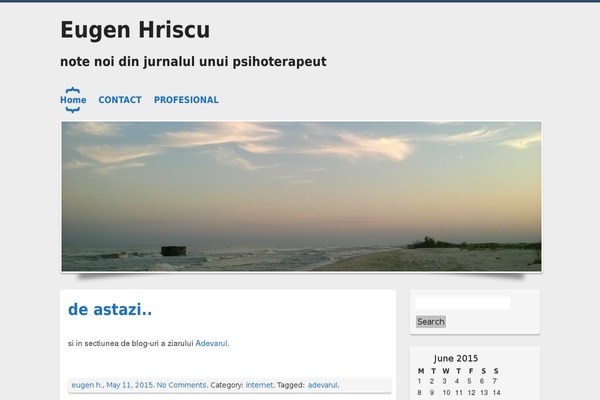Select calendar day 14
This screenshot has height=400, width=600.
[496, 393]
